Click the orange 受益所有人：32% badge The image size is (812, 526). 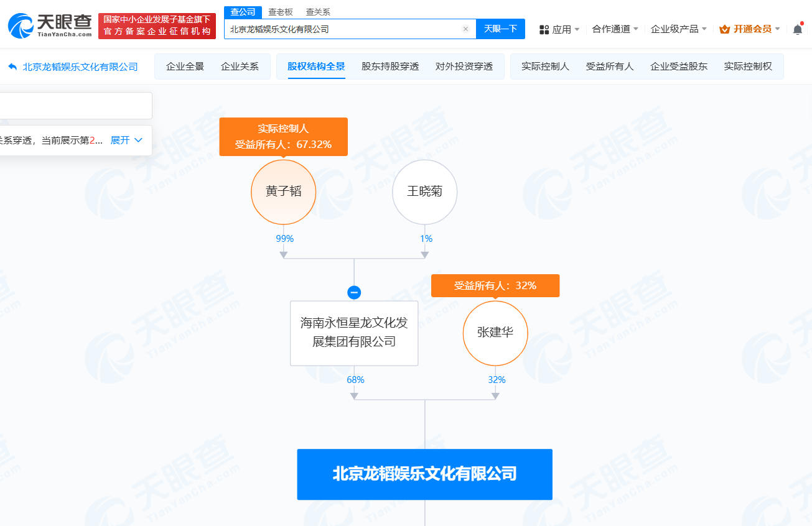click(x=495, y=285)
